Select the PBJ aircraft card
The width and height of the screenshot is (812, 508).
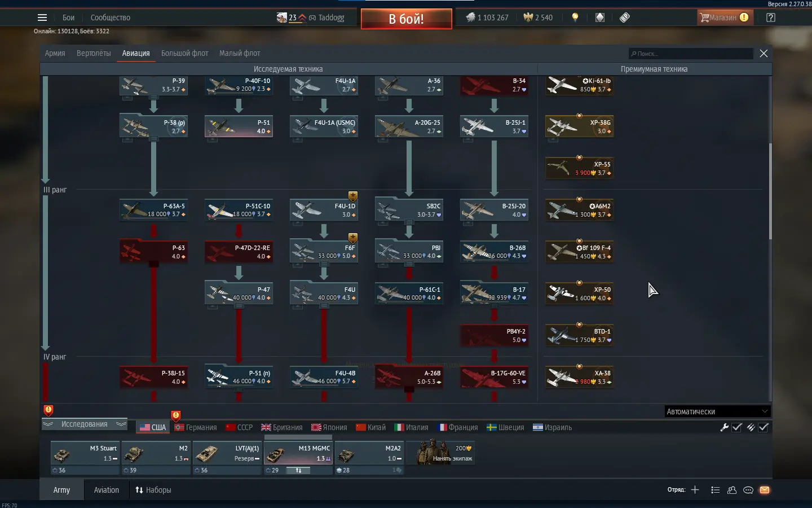pyautogui.click(x=409, y=252)
